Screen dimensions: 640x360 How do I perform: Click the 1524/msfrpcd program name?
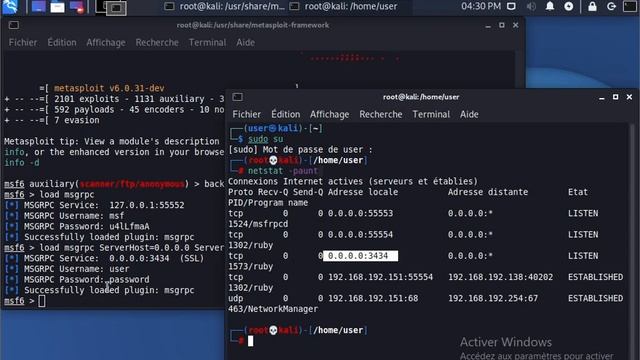coord(258,224)
